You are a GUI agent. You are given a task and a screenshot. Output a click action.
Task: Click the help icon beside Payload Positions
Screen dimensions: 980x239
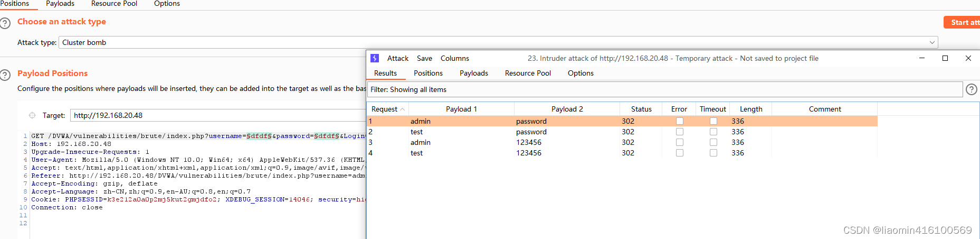pyautogui.click(x=5, y=75)
